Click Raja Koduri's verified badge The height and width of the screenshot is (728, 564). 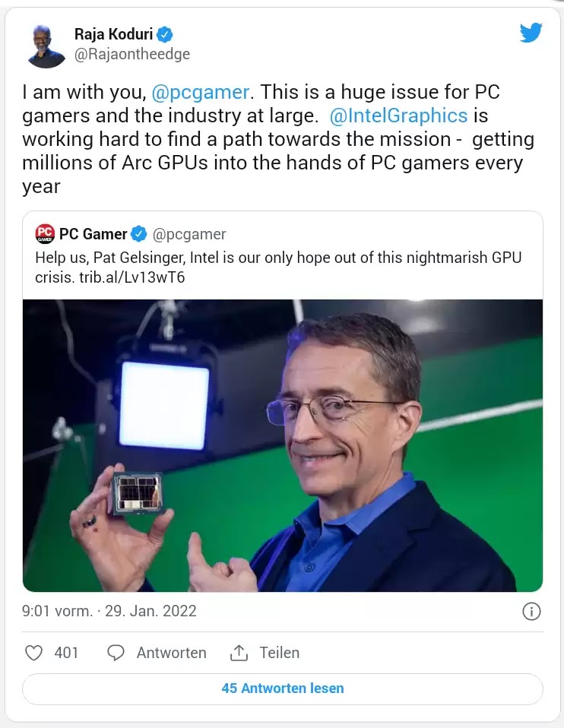click(x=164, y=34)
